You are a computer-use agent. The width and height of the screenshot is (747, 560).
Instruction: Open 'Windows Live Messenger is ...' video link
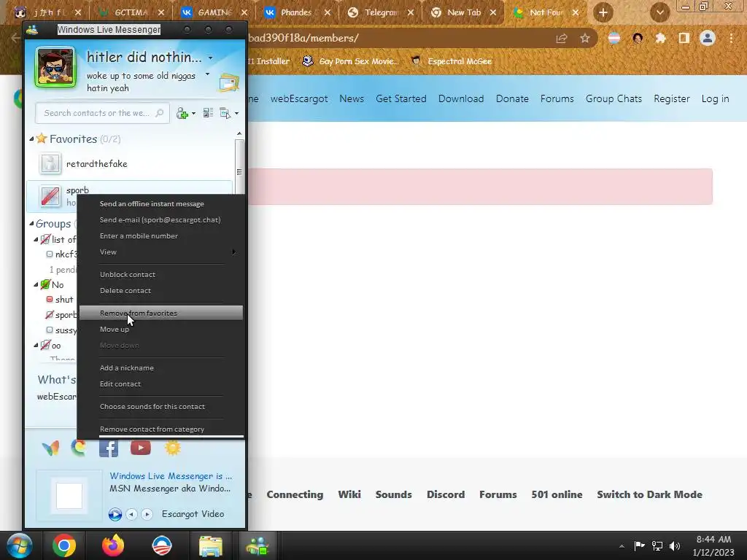(171, 475)
